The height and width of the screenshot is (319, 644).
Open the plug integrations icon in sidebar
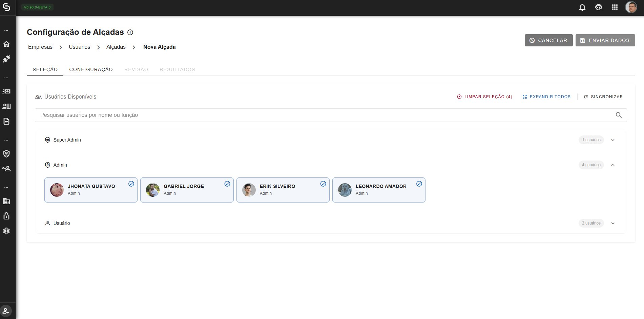coord(6,59)
